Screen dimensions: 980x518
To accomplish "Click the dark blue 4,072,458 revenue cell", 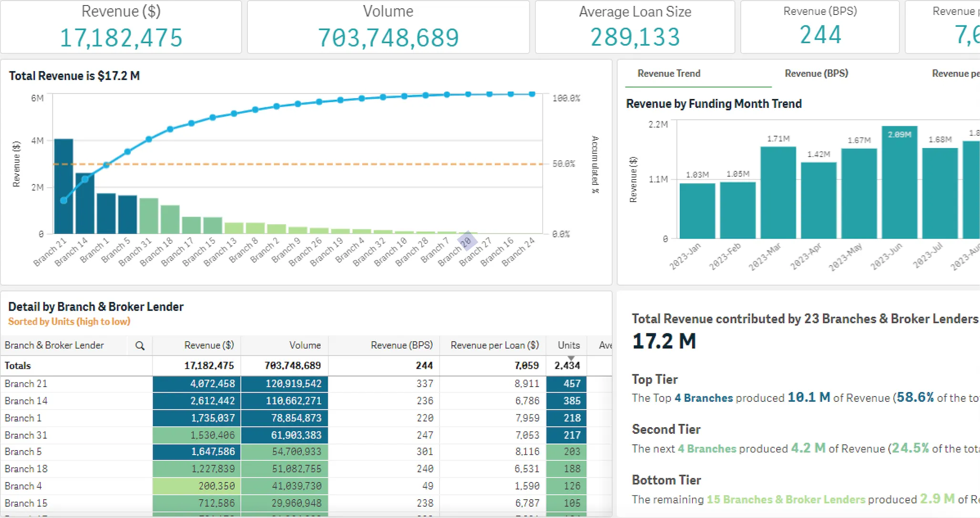I will tap(197, 383).
